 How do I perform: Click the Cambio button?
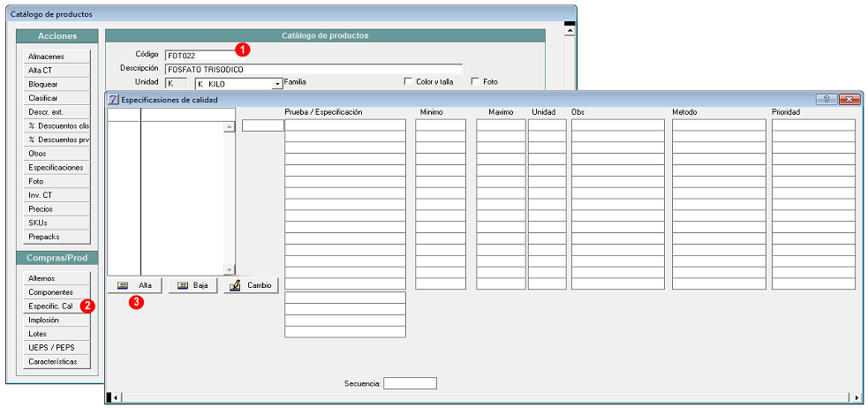coord(251,285)
